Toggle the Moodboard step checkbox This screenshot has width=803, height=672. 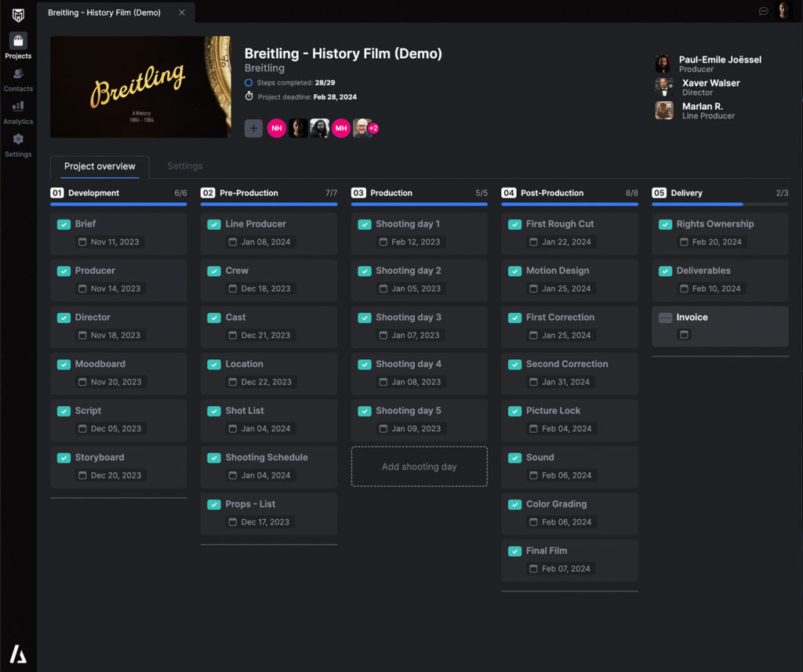coord(64,364)
